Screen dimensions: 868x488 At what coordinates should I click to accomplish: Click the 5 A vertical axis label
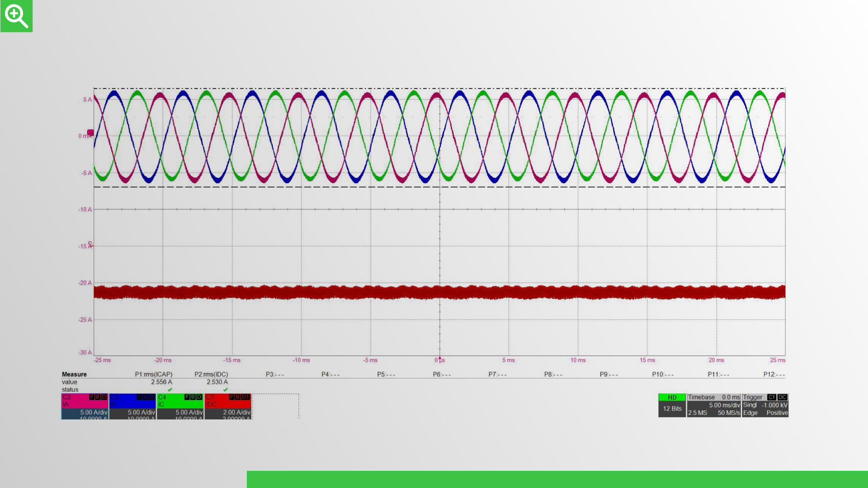point(87,99)
